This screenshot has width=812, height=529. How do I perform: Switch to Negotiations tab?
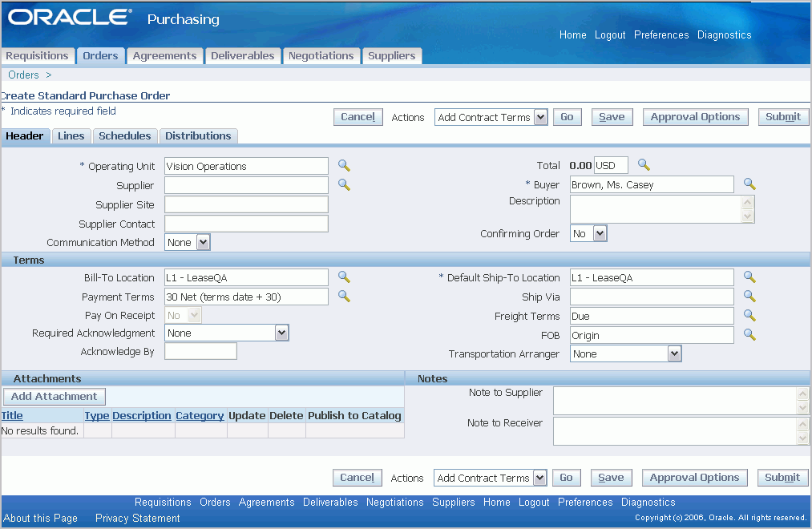pos(321,55)
